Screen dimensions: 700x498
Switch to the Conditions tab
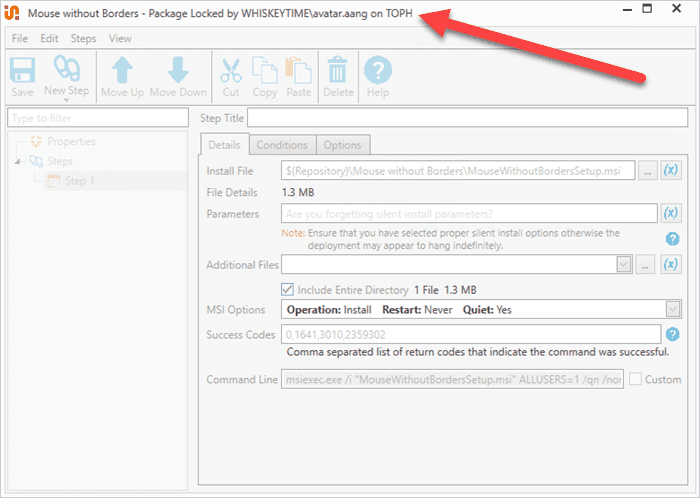point(282,145)
